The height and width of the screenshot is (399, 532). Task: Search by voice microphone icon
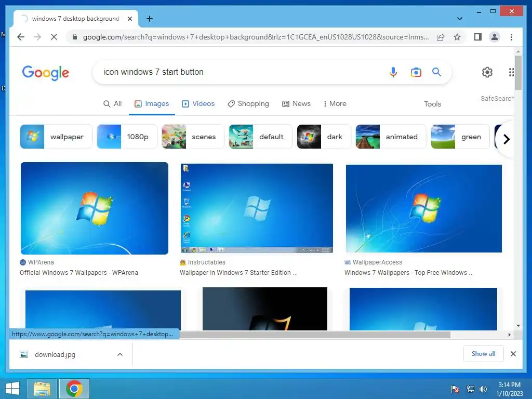coord(393,72)
